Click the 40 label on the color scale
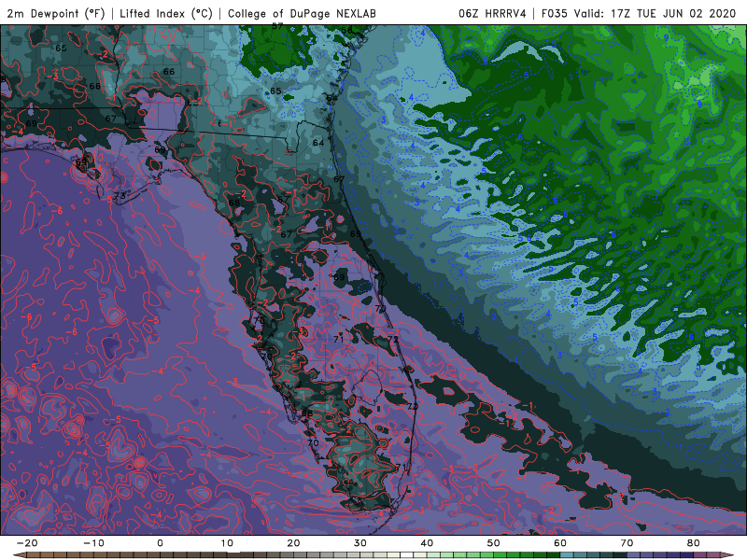The height and width of the screenshot is (560, 747). tap(427, 543)
